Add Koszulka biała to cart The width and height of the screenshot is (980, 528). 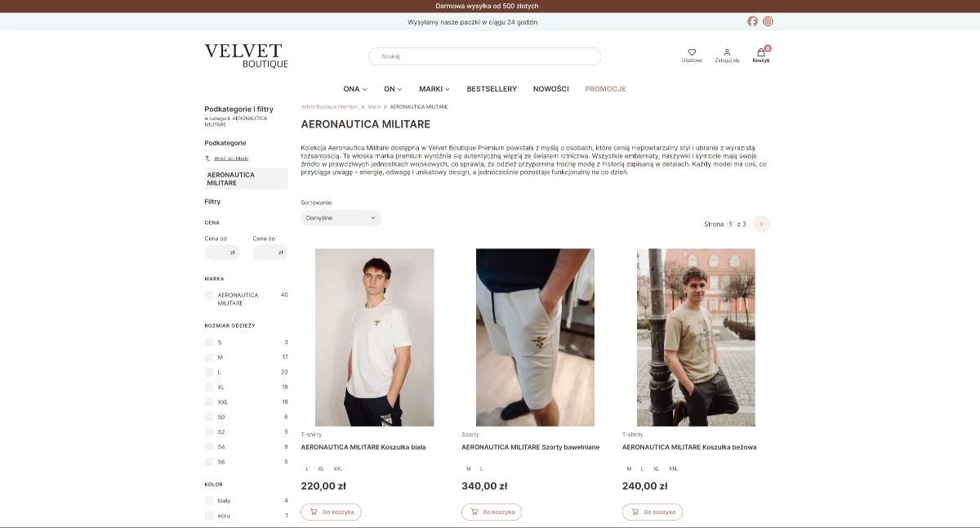(x=331, y=512)
